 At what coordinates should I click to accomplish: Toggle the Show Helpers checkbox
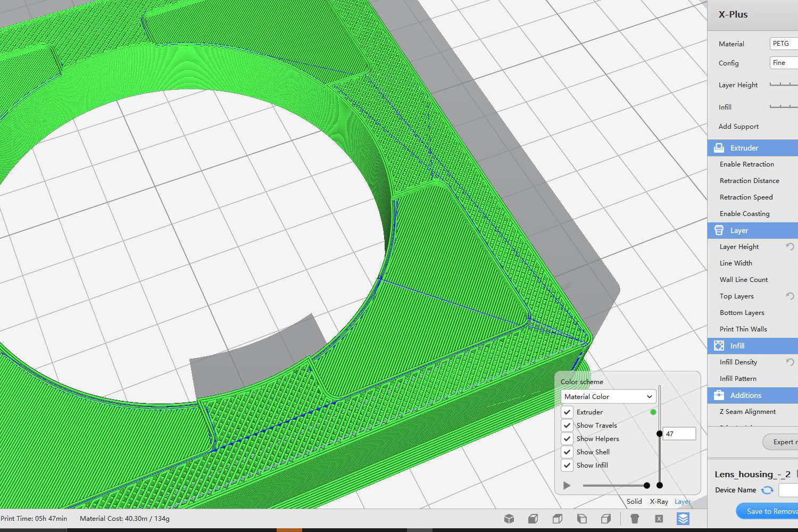click(x=568, y=439)
